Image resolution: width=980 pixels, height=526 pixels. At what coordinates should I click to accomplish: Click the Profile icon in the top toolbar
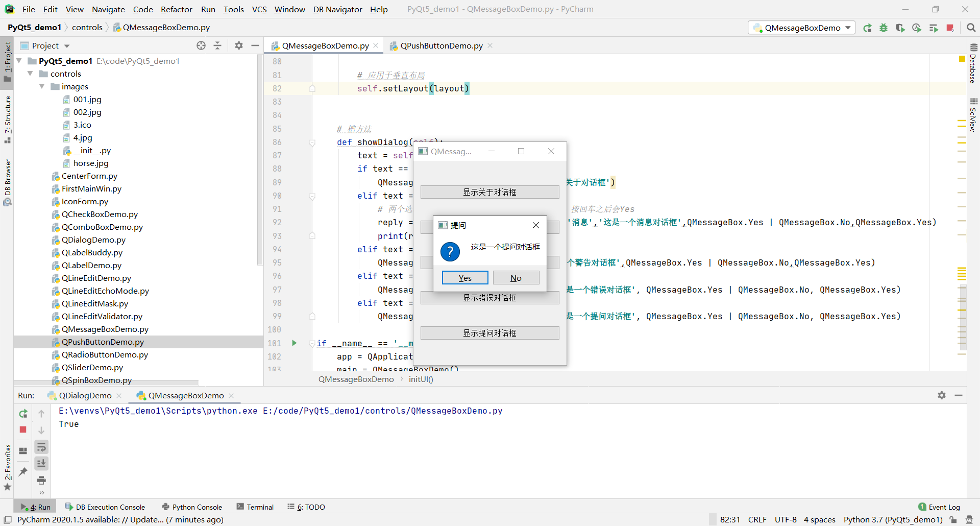[917, 28]
